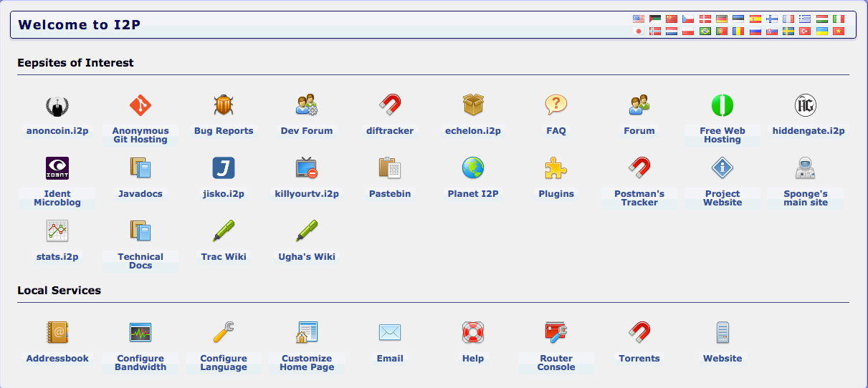Select the Japanese flag
The height and width of the screenshot is (388, 868).
(639, 31)
